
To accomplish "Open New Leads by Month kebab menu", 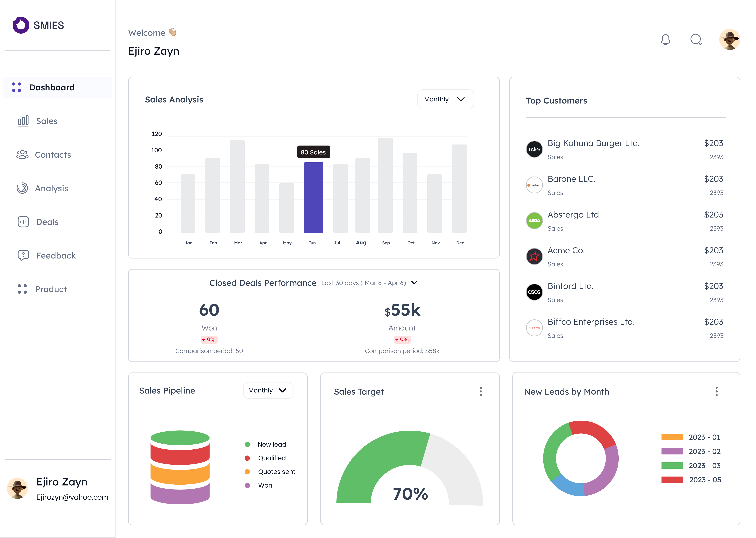I will point(716,391).
